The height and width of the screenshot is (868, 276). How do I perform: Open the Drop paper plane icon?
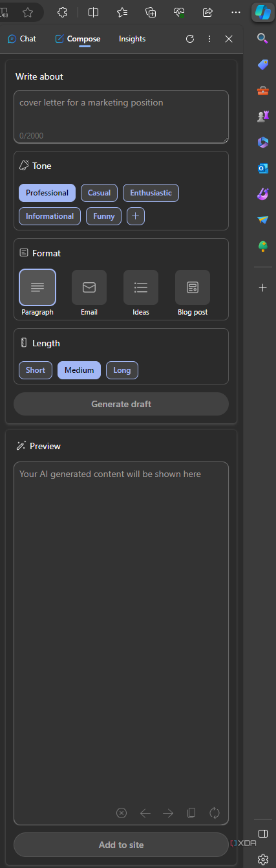click(x=262, y=220)
